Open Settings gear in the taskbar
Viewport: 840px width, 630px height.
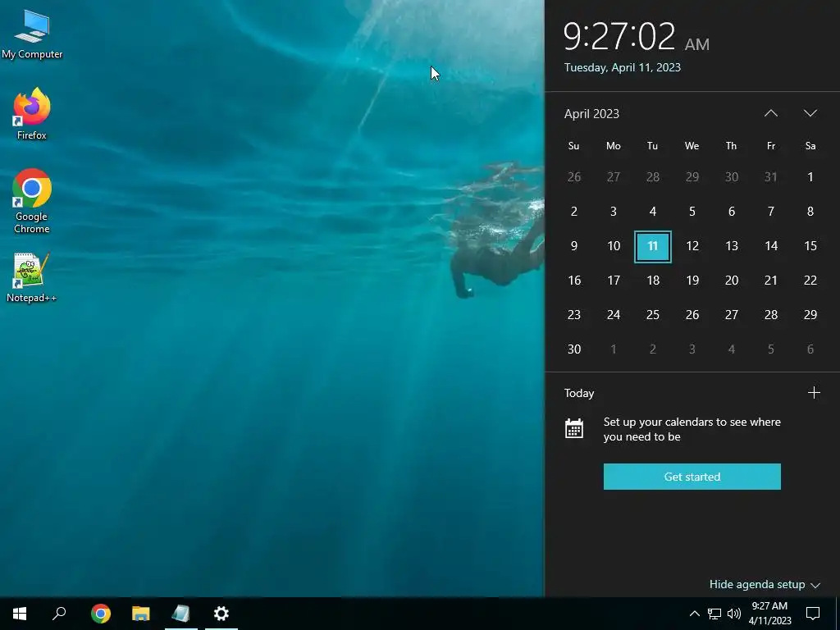[221, 614]
